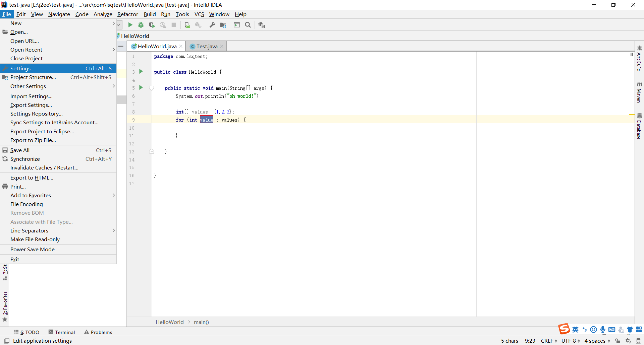Image resolution: width=644 pixels, height=345 pixels.
Task: Open the Ant Build side panel
Action: tap(639, 59)
